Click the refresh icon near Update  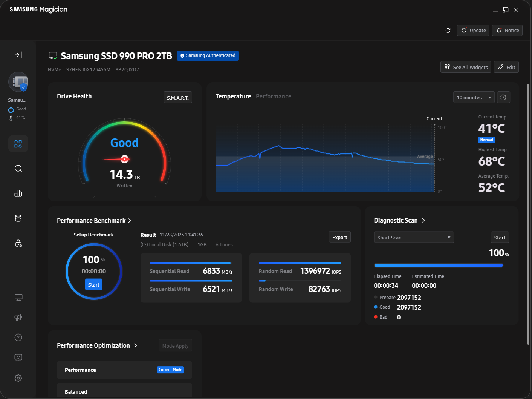coord(448,30)
